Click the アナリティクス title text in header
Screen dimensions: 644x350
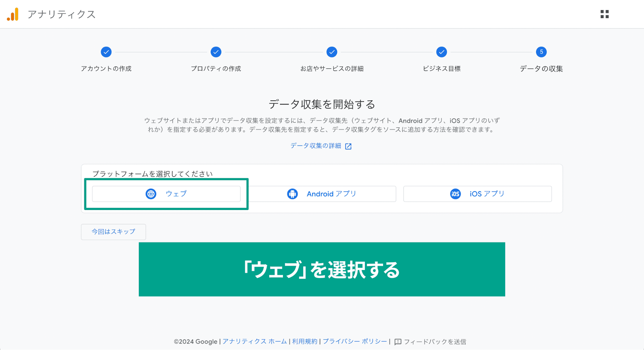[62, 14]
